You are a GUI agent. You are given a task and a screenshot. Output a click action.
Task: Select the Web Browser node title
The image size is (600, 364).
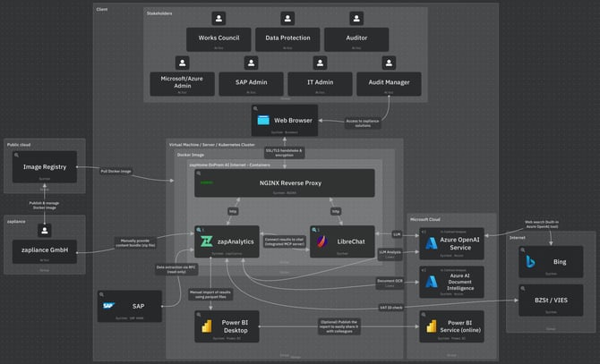[x=293, y=121]
